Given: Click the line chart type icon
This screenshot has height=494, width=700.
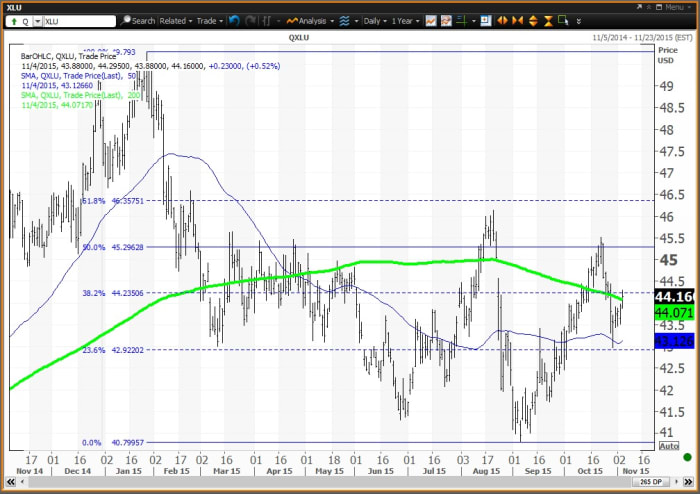Looking at the screenshot, I should pos(431,20).
